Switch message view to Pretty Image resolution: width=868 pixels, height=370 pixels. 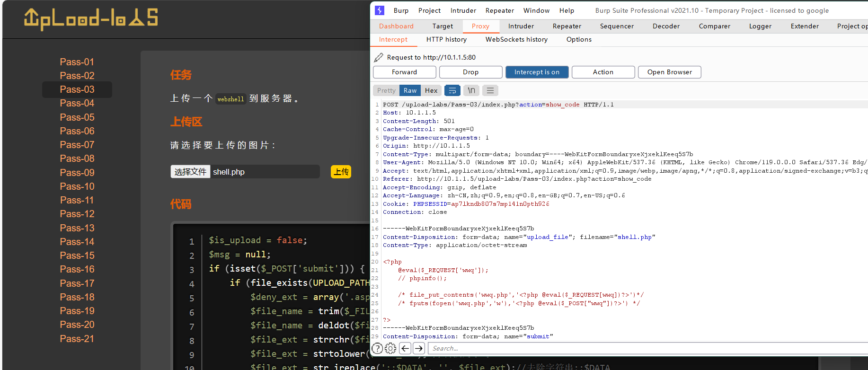coord(386,90)
